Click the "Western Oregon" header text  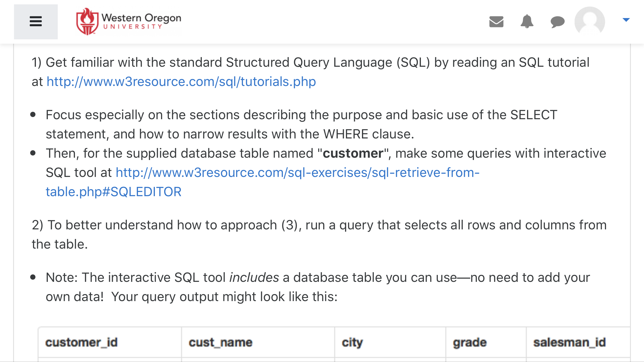point(141,18)
